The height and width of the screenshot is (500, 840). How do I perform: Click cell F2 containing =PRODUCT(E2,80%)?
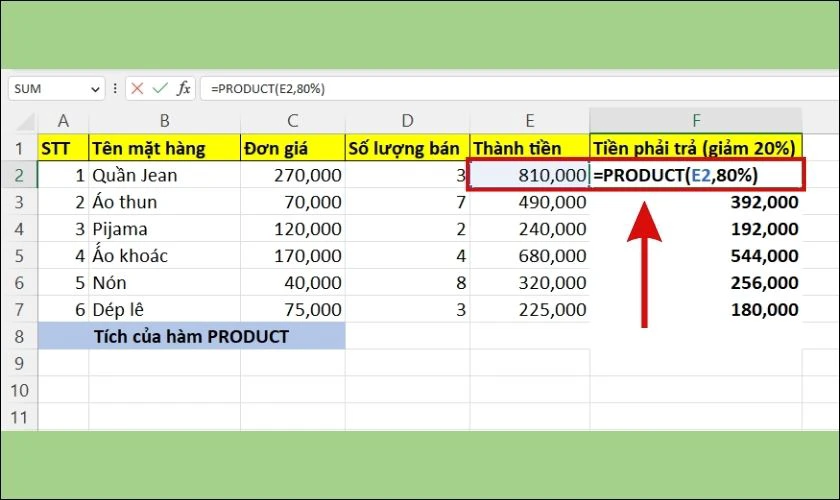coord(696,175)
